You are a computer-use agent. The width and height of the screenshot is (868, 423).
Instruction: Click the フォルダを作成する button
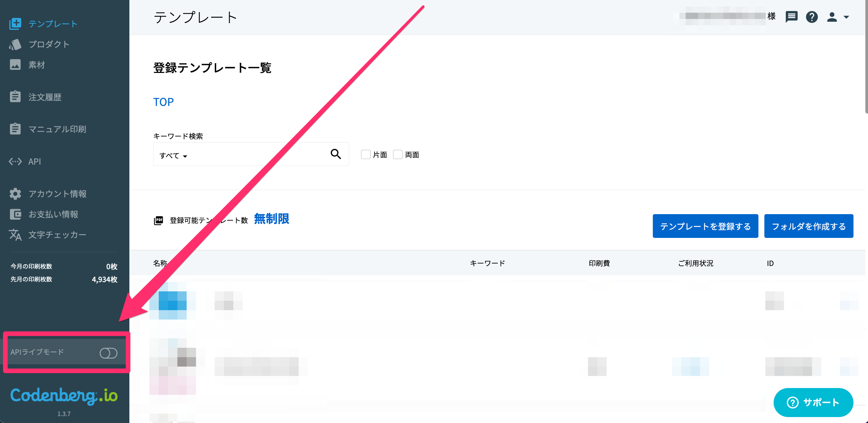pyautogui.click(x=808, y=226)
